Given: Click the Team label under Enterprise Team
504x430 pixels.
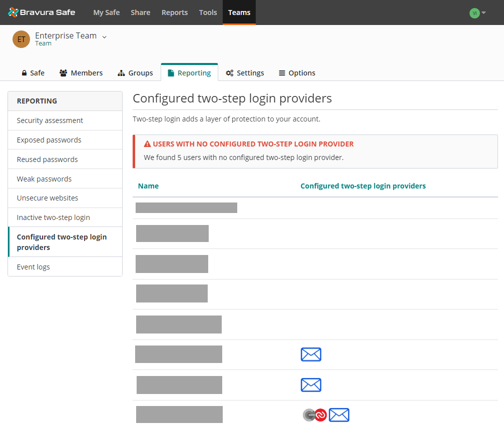Looking at the screenshot, I should [43, 43].
